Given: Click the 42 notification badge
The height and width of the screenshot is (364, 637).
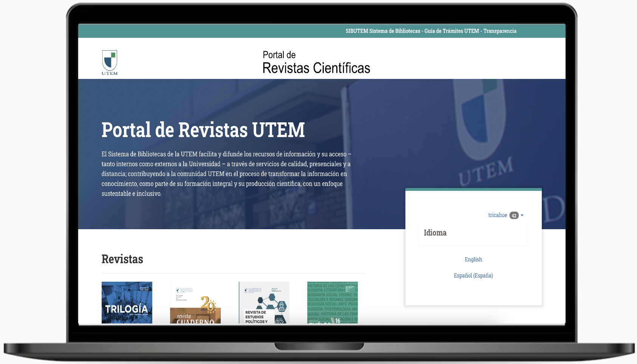Looking at the screenshot, I should [x=514, y=216].
